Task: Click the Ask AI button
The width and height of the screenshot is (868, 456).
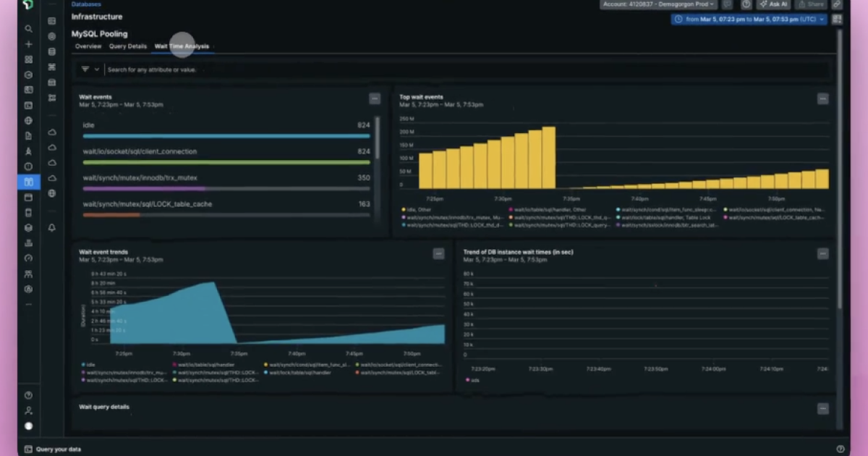Action: (x=774, y=4)
